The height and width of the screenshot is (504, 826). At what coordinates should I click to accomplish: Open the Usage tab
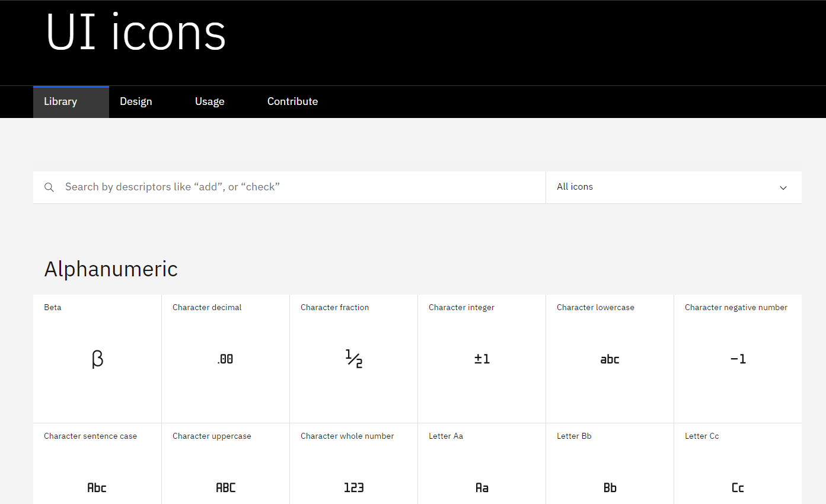pos(210,101)
